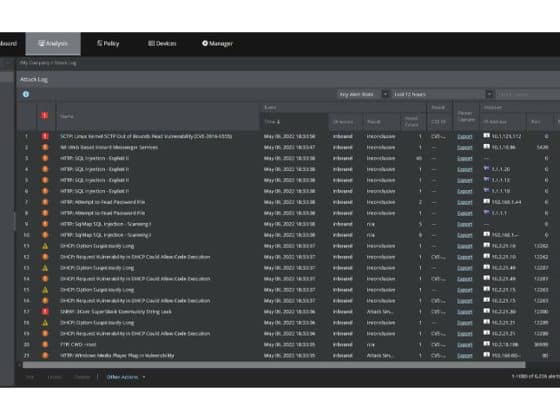This screenshot has height=420, width=560.
Task: Switch to the Devices tab
Action: [x=162, y=44]
